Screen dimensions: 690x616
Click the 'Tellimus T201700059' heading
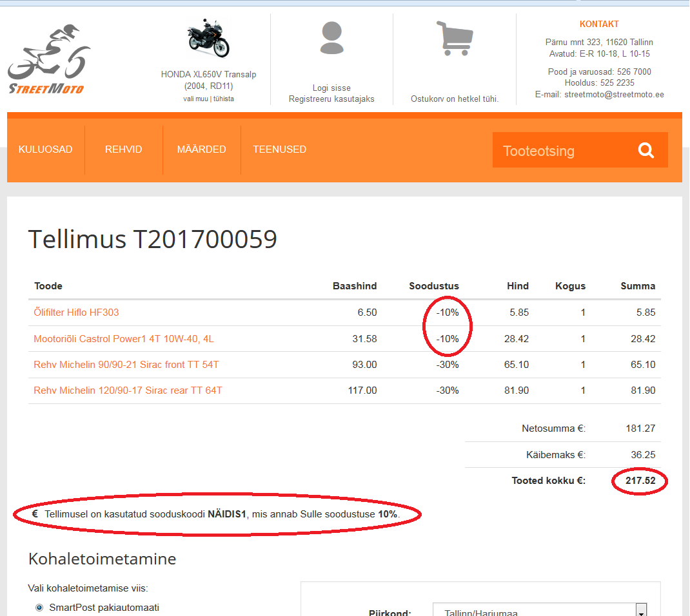153,240
